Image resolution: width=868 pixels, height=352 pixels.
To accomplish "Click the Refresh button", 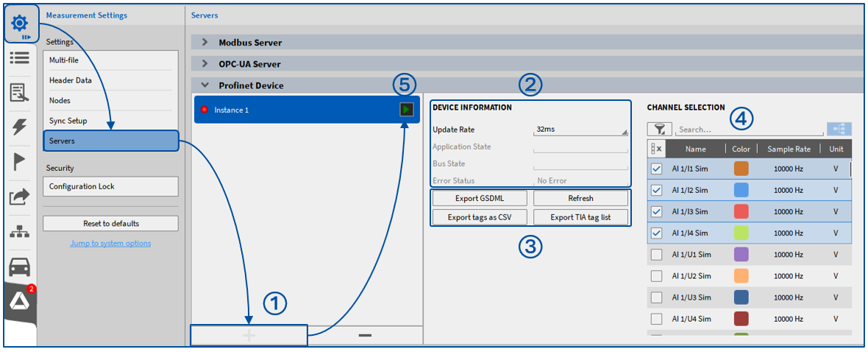I will tap(580, 198).
